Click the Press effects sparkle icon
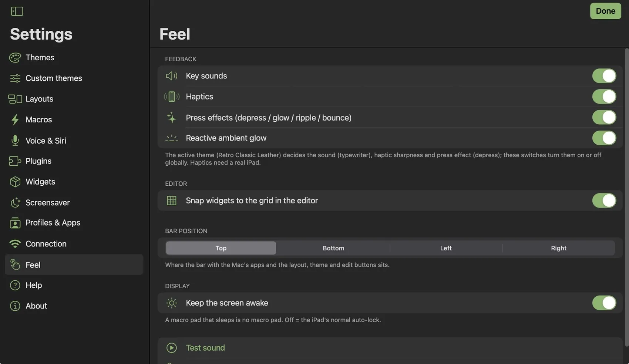The width and height of the screenshot is (629, 364). coord(172,117)
